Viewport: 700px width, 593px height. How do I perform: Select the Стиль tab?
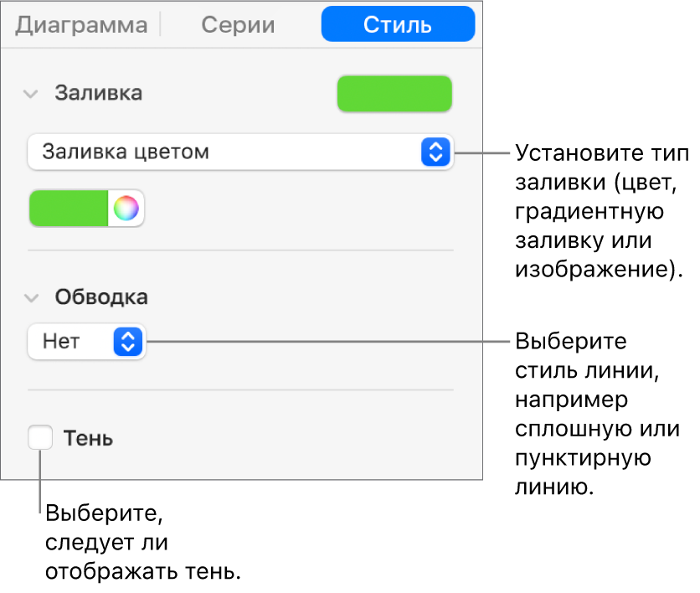point(398,24)
